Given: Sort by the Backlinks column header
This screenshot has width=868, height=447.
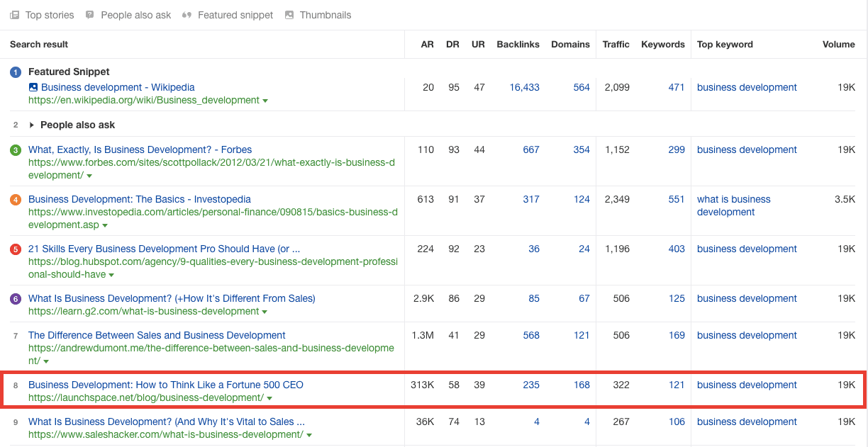Looking at the screenshot, I should point(518,44).
